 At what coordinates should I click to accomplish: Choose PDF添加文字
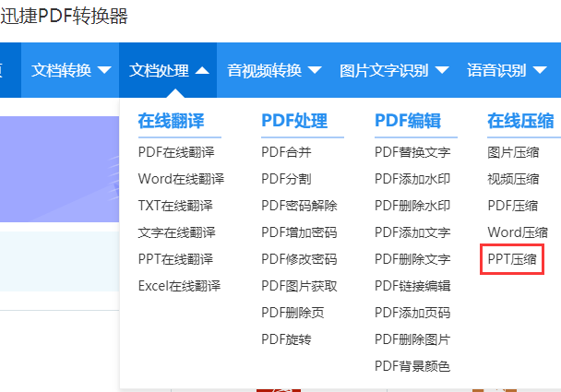click(x=412, y=232)
